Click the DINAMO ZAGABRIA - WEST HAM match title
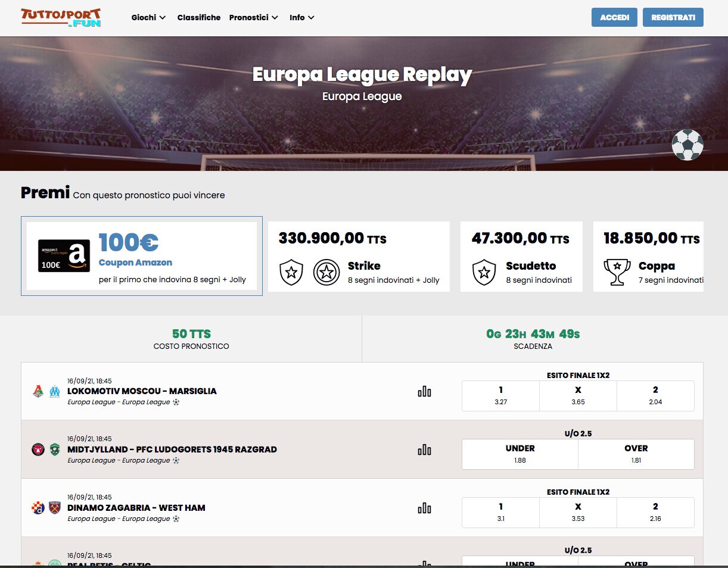Viewport: 728px width, 568px height. (x=136, y=508)
